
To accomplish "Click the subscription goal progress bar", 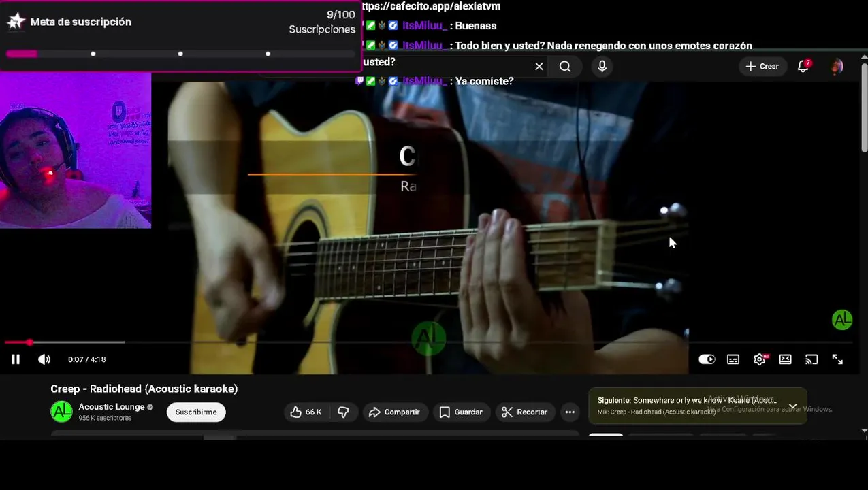I will [x=180, y=54].
